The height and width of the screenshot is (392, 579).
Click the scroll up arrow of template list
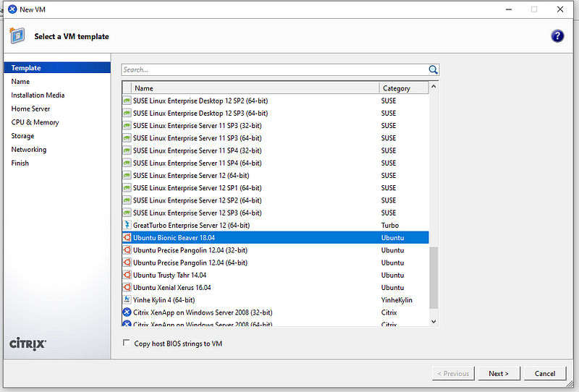(x=434, y=86)
